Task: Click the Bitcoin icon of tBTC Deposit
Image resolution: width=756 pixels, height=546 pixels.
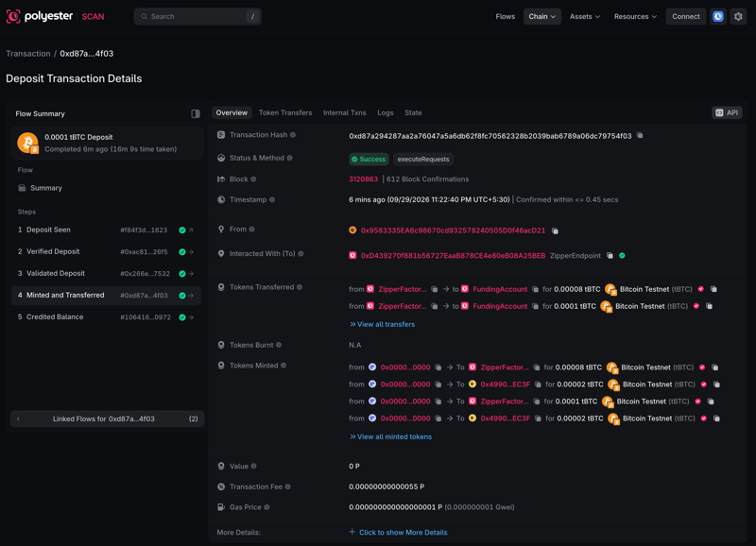Action: pos(28,144)
